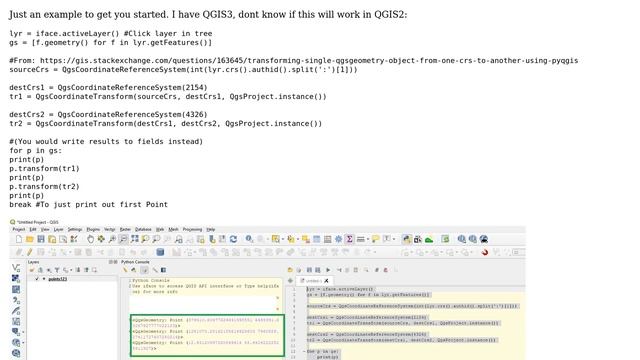Choose Pan Map to Selection tool
The height and width of the screenshot is (360, 640).
101,239
